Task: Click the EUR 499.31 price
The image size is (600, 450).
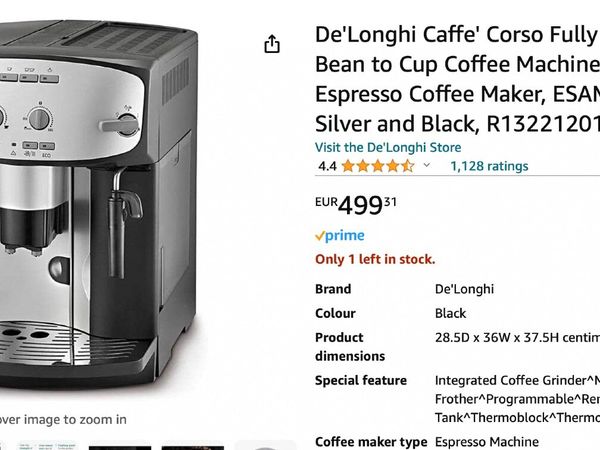Action: click(x=355, y=205)
